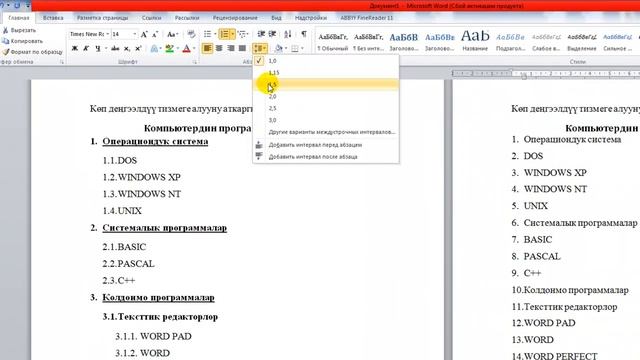This screenshot has height=360, width=640.
Task: Click the numbered list icon
Action: pos(224,34)
